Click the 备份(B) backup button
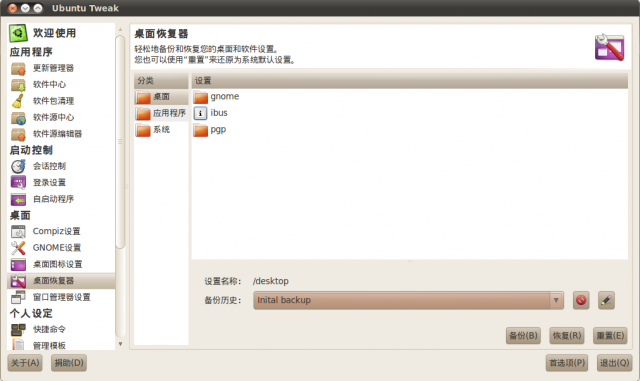This screenshot has width=640, height=381. point(523,336)
